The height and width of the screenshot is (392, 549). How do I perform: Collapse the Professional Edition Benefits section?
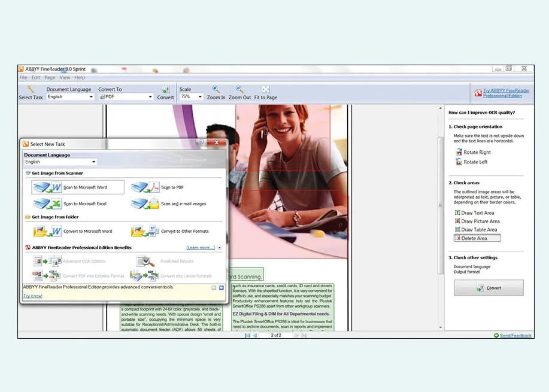220,247
